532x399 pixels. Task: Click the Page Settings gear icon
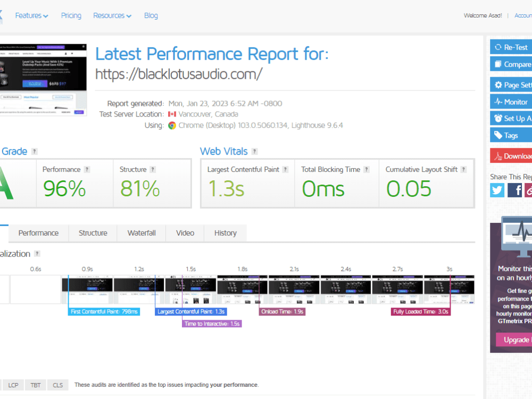(498, 85)
